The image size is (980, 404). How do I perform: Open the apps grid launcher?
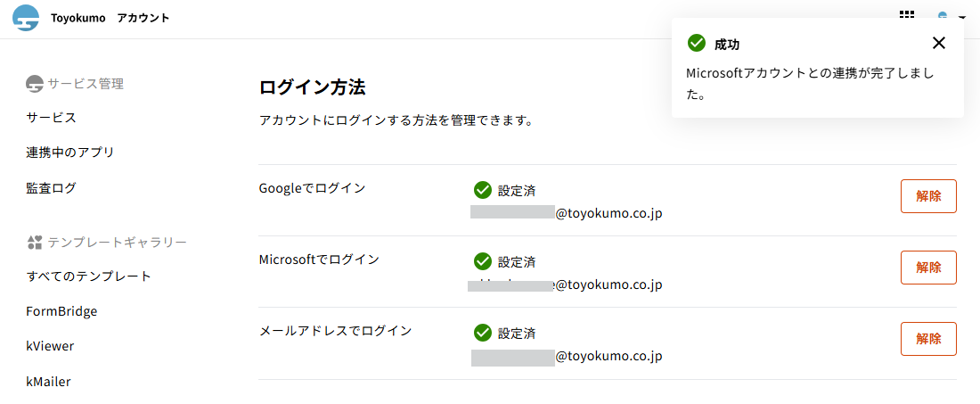click(907, 15)
